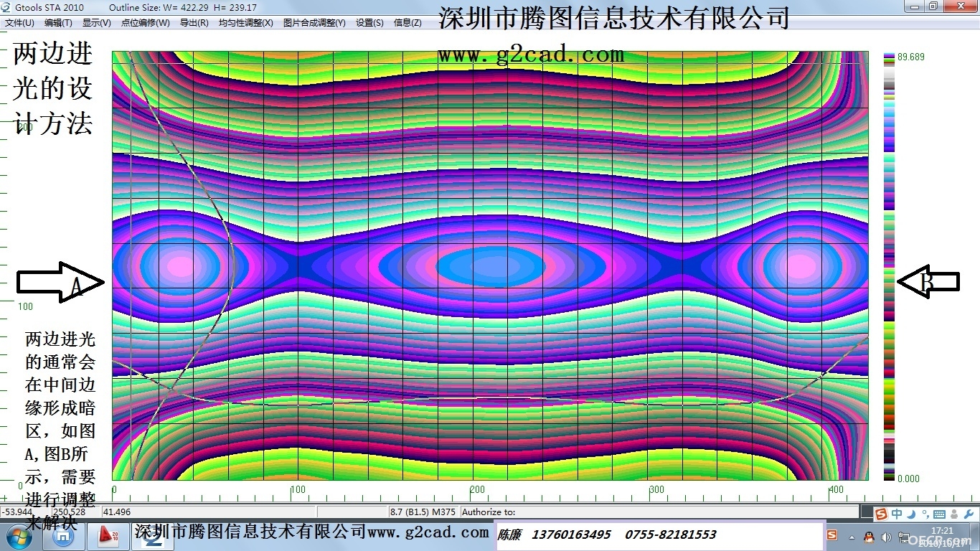Click the status bar value 41.496
The width and height of the screenshot is (980, 551).
(x=118, y=512)
